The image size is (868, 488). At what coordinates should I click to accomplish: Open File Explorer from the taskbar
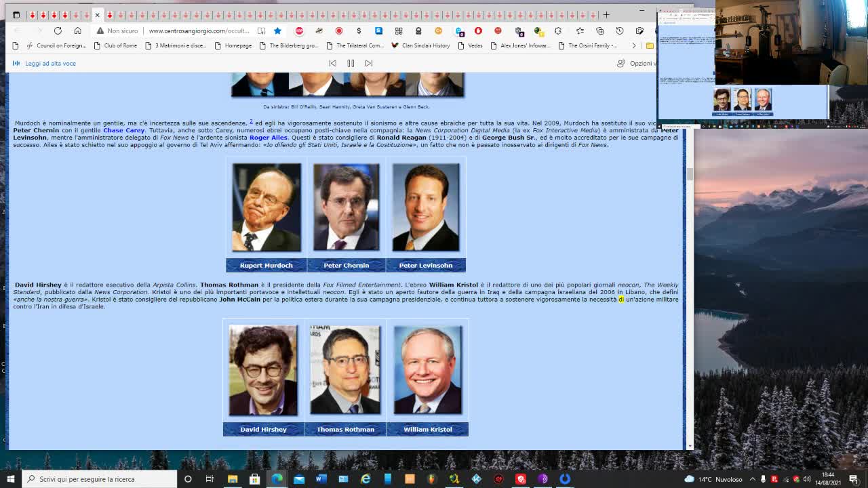[x=233, y=479]
